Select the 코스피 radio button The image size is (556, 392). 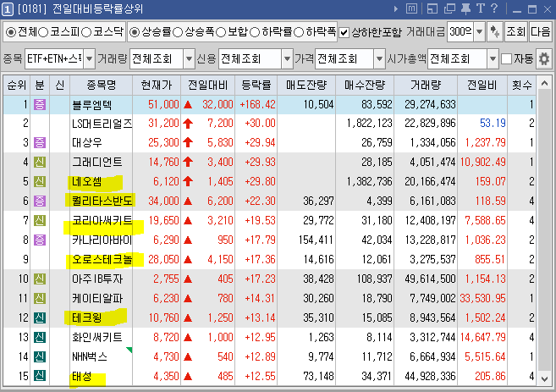click(x=43, y=33)
